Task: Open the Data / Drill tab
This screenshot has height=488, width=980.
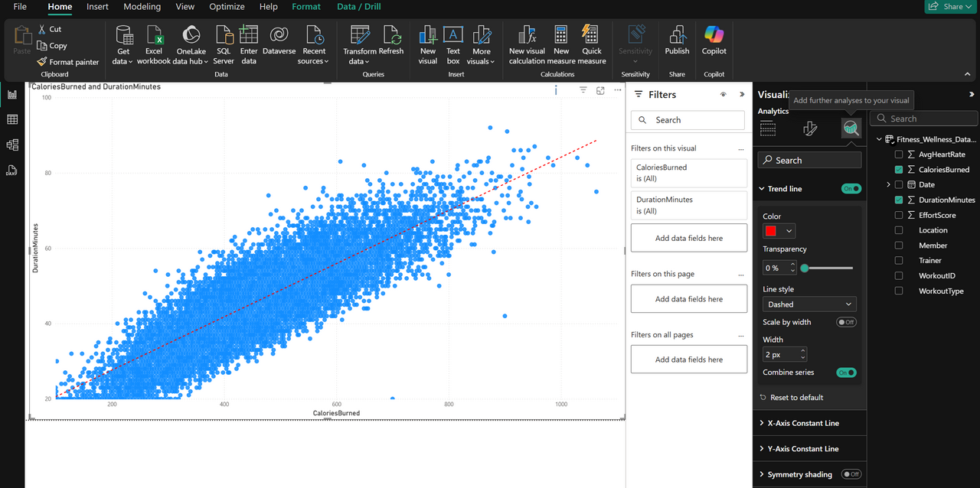Action: [359, 7]
